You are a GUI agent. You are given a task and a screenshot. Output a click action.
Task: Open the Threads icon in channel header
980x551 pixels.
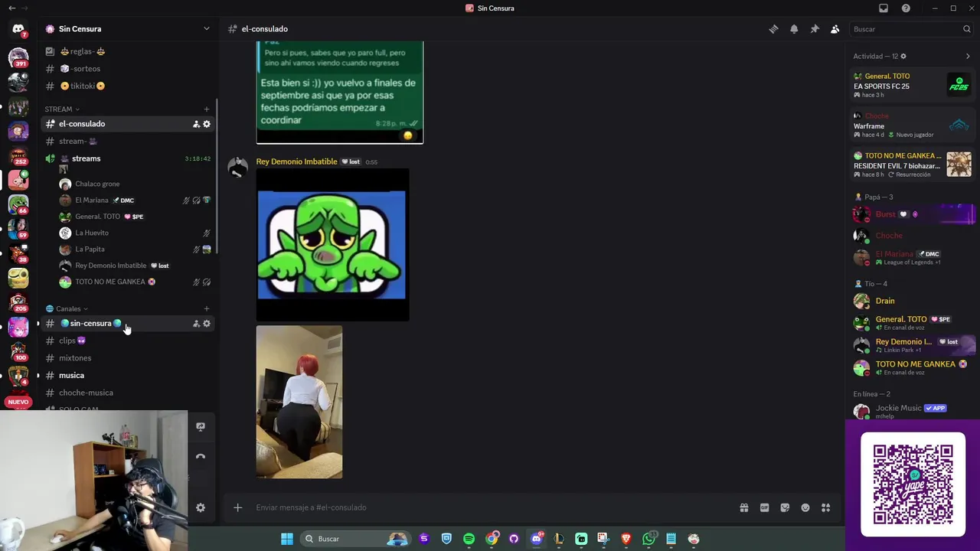click(773, 29)
